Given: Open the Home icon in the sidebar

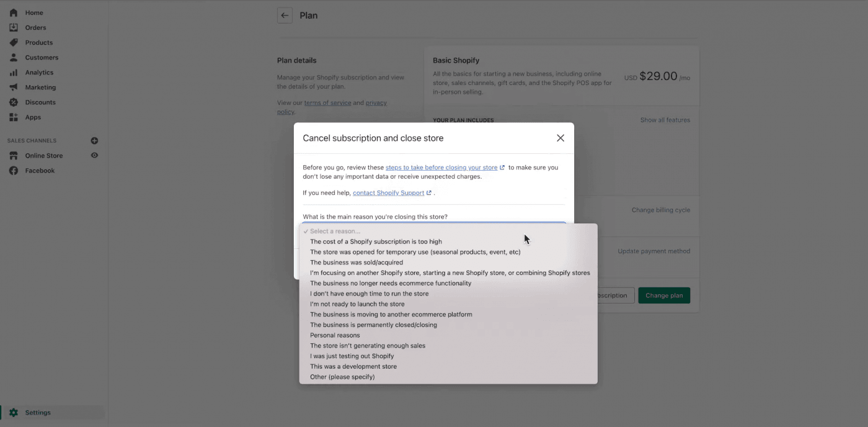Looking at the screenshot, I should pyautogui.click(x=14, y=12).
